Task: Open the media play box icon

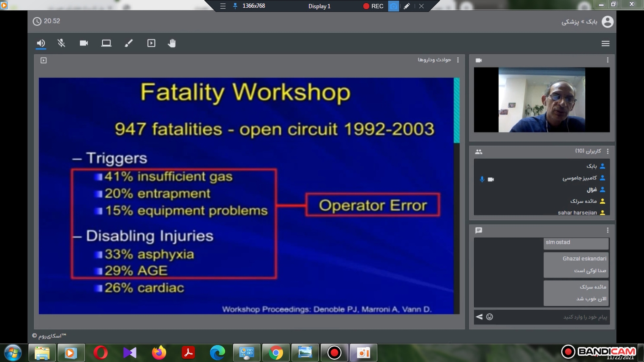Action: pyautogui.click(x=151, y=43)
